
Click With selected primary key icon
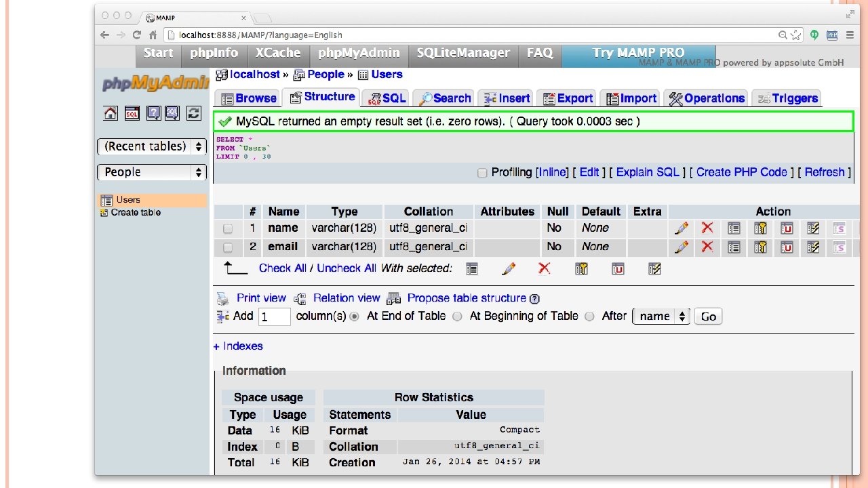[581, 269]
